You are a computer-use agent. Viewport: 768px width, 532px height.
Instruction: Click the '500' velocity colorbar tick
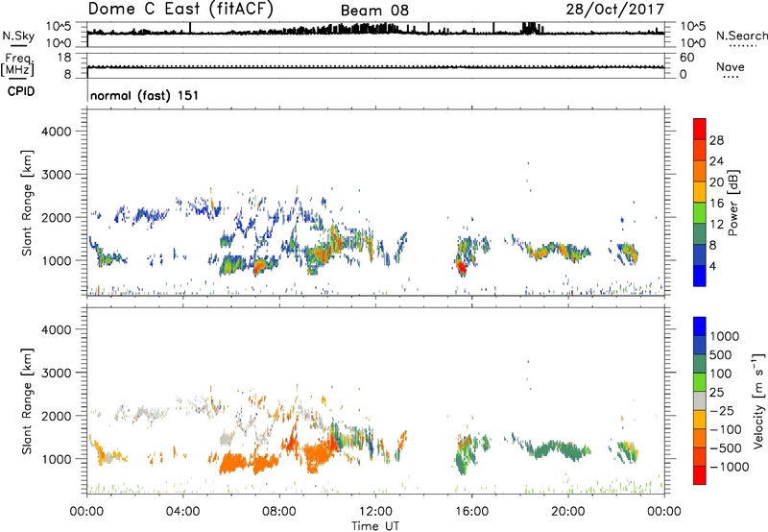(x=721, y=354)
